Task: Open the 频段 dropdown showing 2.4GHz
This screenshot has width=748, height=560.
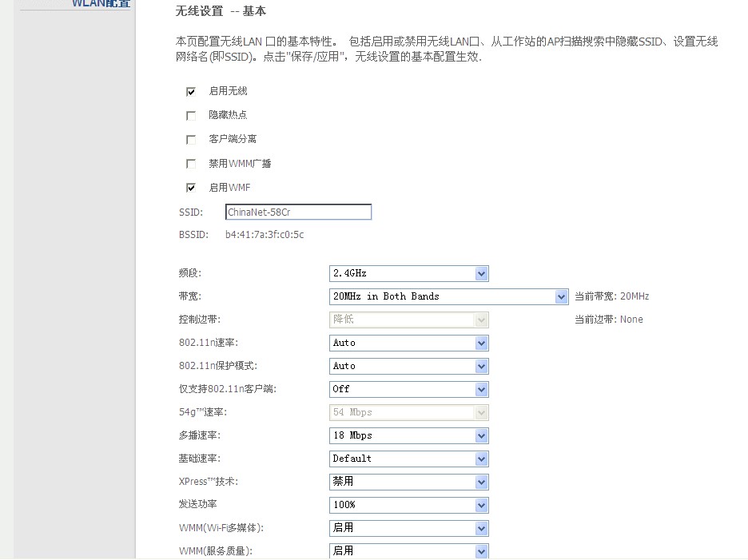Action: [409, 273]
